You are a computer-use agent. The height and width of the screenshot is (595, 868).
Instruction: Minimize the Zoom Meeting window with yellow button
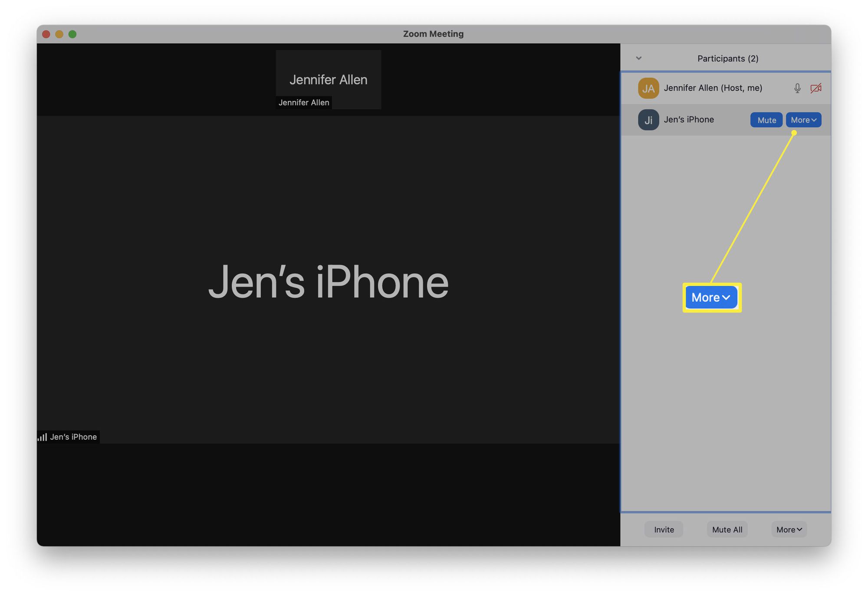click(59, 34)
